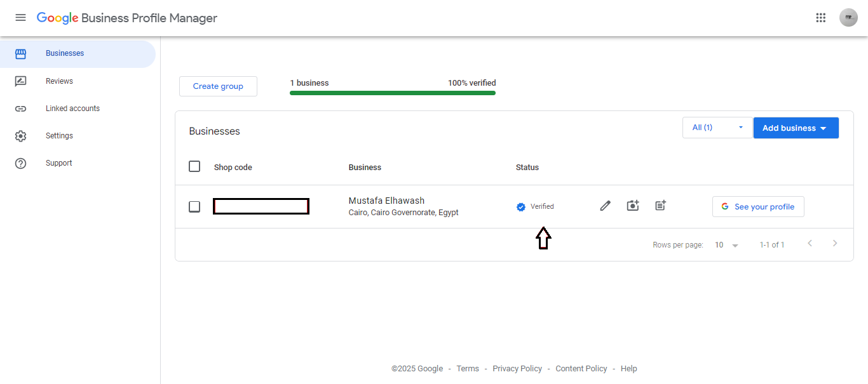Click the pencil edit profile icon

(x=605, y=206)
